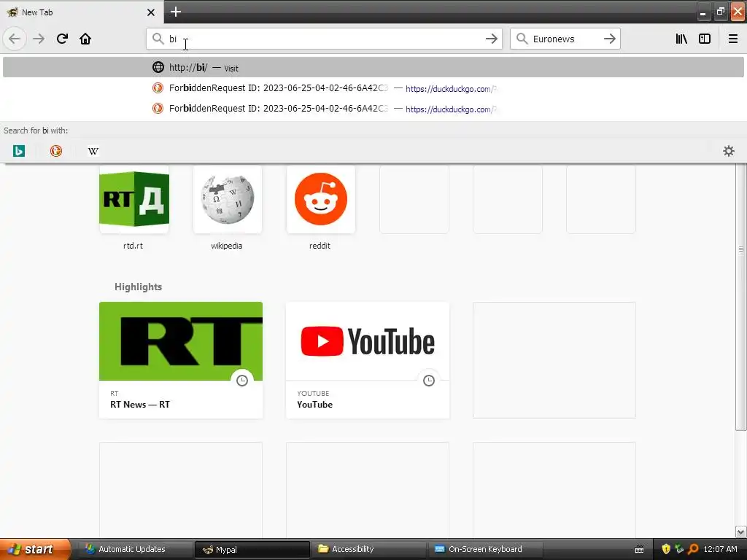
Task: Open the rtd.rt top site tile
Action: 134,199
